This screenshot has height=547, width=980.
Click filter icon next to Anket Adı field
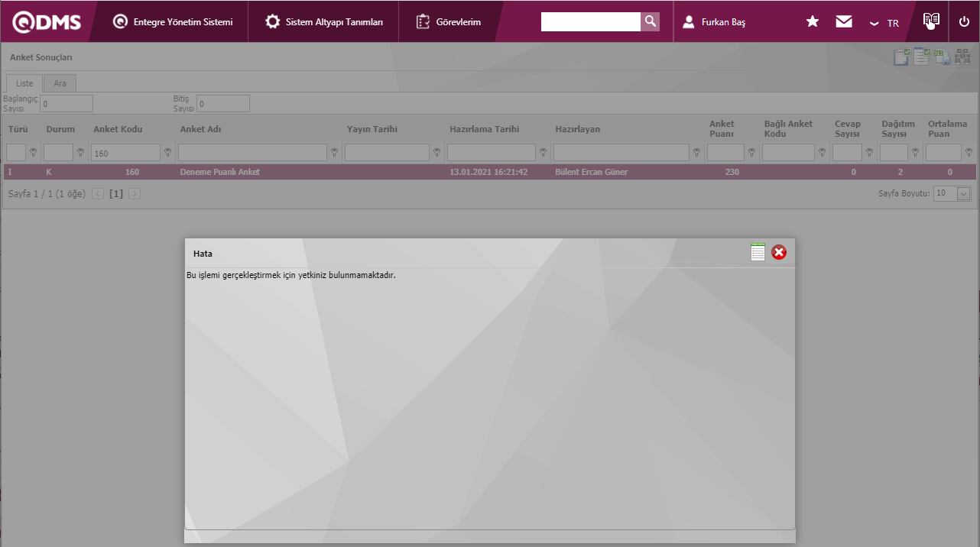click(x=334, y=153)
